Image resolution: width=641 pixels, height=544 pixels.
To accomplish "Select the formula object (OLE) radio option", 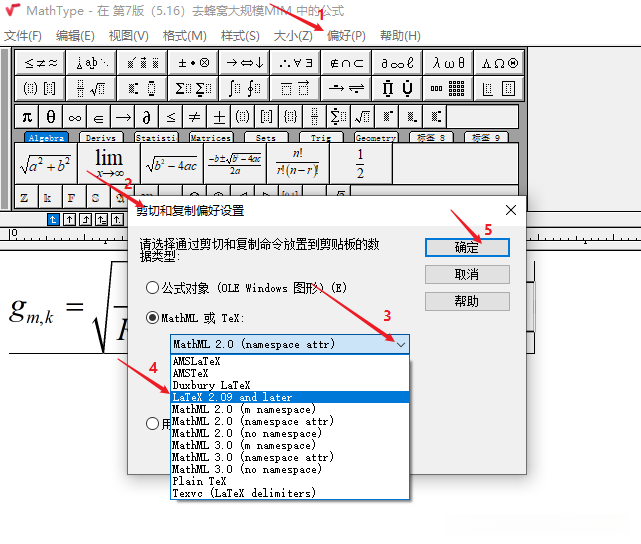I will 152,288.
